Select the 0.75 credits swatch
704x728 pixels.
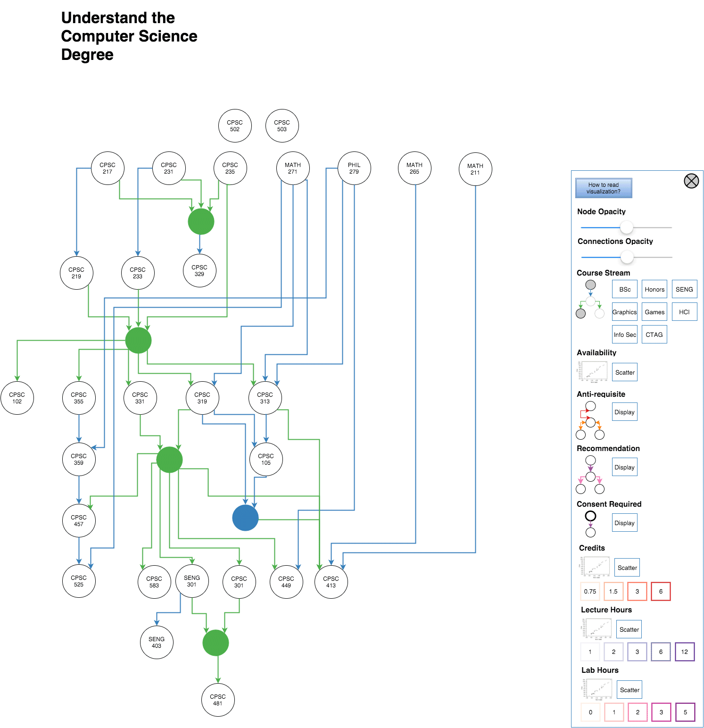(x=590, y=591)
